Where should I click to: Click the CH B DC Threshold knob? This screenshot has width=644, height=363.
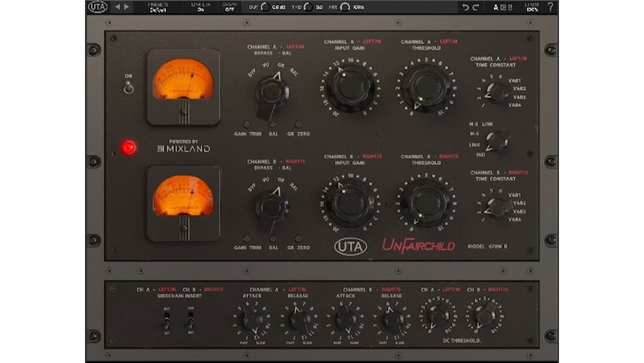point(484,316)
